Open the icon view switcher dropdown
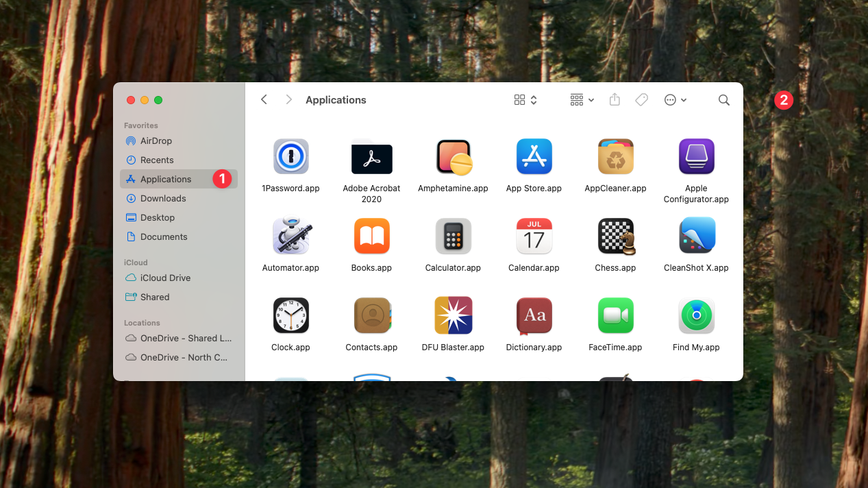 [525, 100]
